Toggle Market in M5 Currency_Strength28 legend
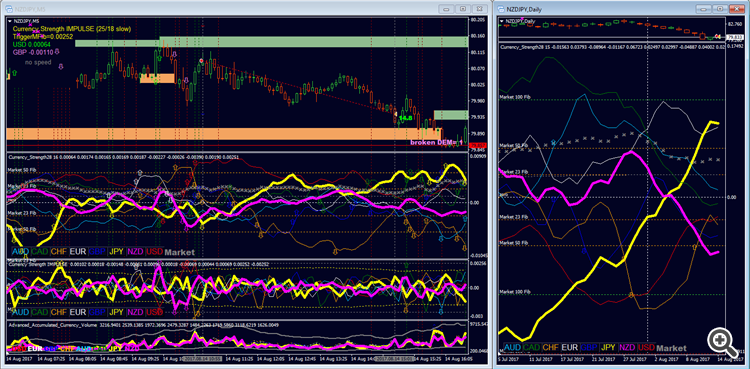Image resolution: width=750 pixels, height=369 pixels. coord(180,251)
